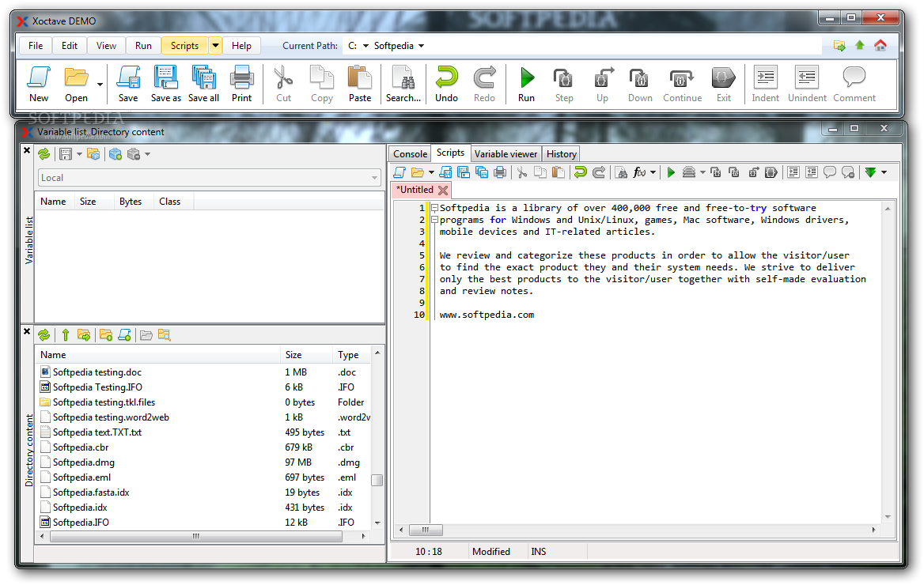Click the Save as icon in main toolbar

tap(165, 77)
